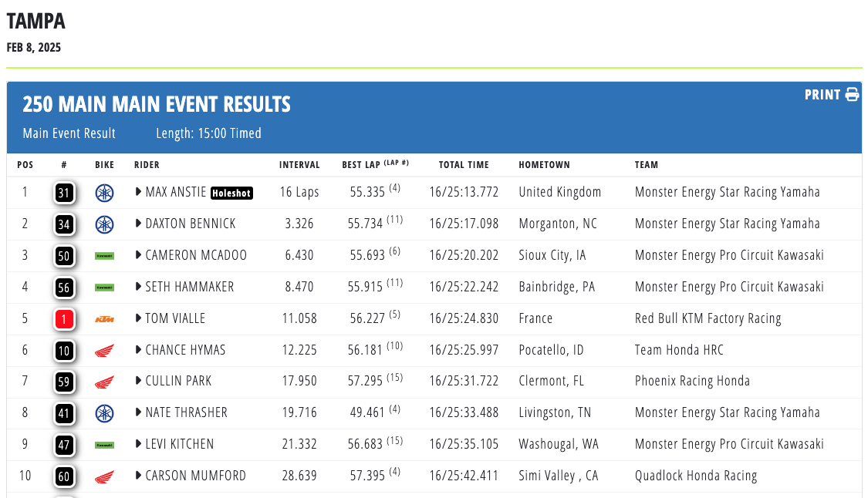Click Yamaha logo in Nate Thrasher row
Image resolution: width=868 pixels, height=498 pixels.
pos(103,413)
